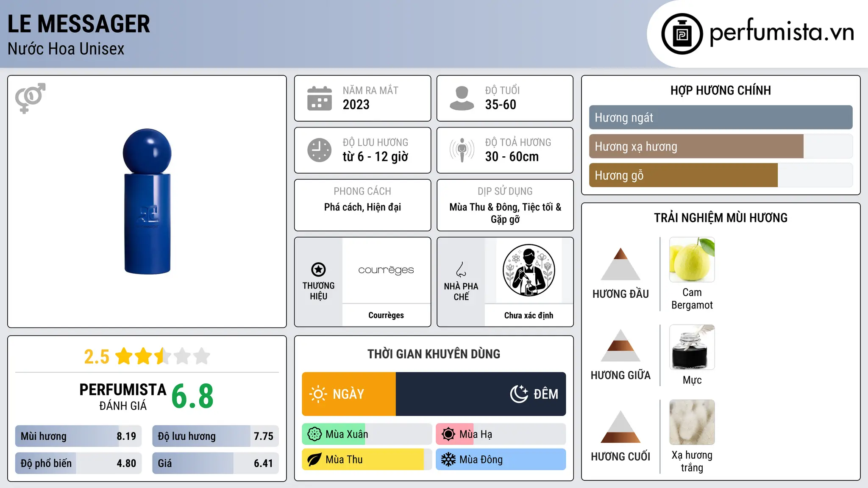Click the sun icon in the Ngày bar
The width and height of the screenshot is (868, 488).
point(318,394)
